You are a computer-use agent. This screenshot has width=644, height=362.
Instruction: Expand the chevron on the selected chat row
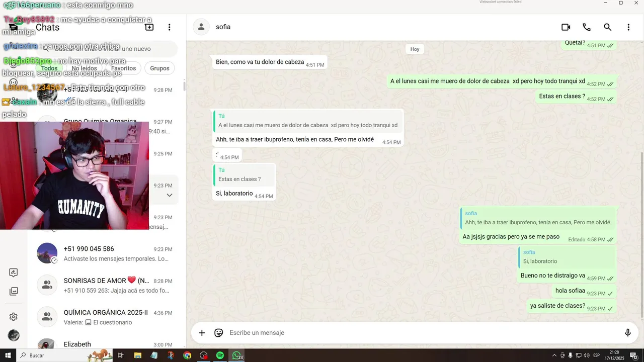tap(170, 195)
